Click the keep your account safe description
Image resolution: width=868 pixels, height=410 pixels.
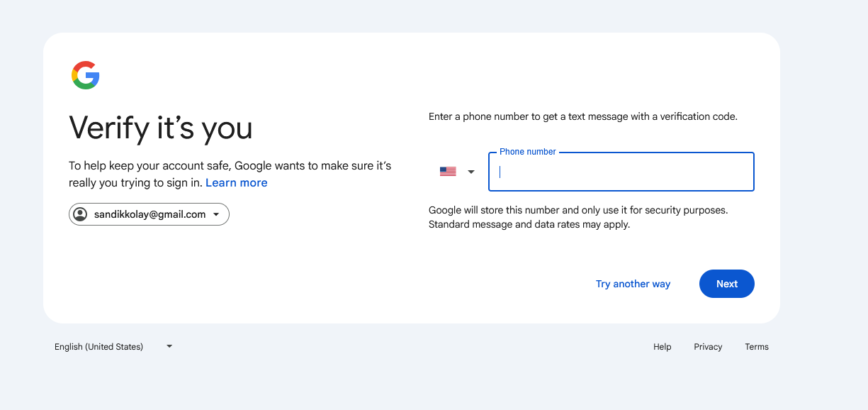point(230,174)
